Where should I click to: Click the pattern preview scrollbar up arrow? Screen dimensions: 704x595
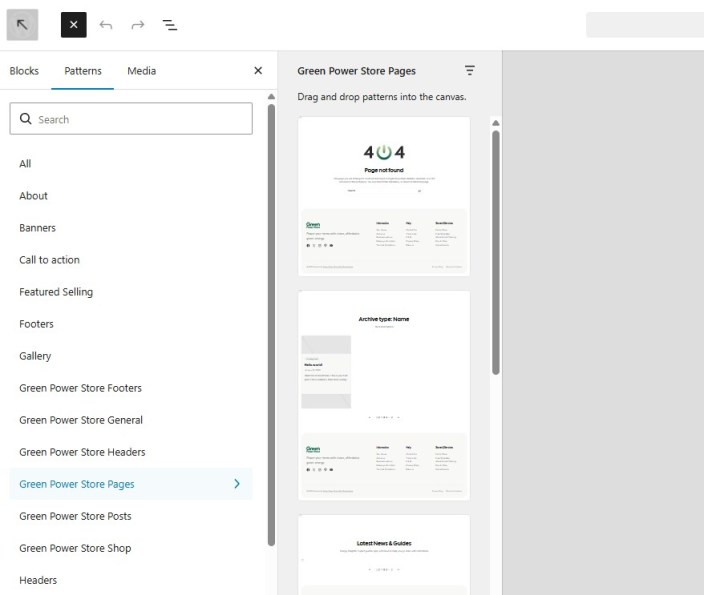(x=495, y=123)
